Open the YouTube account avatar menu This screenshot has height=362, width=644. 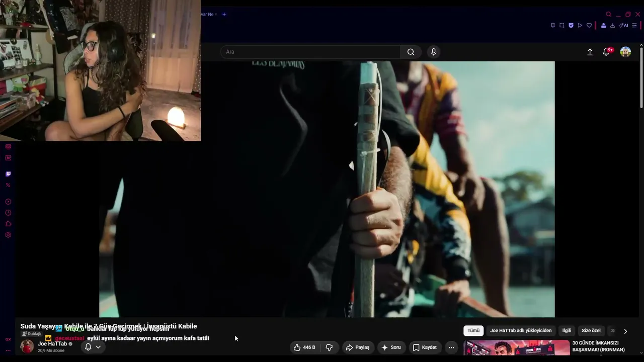click(x=625, y=52)
